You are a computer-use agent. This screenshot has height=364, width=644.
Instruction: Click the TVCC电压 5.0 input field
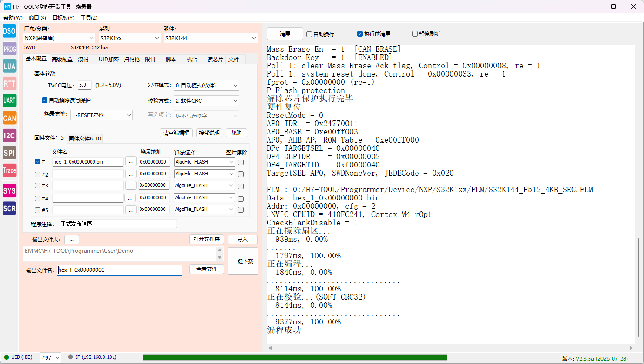85,85
